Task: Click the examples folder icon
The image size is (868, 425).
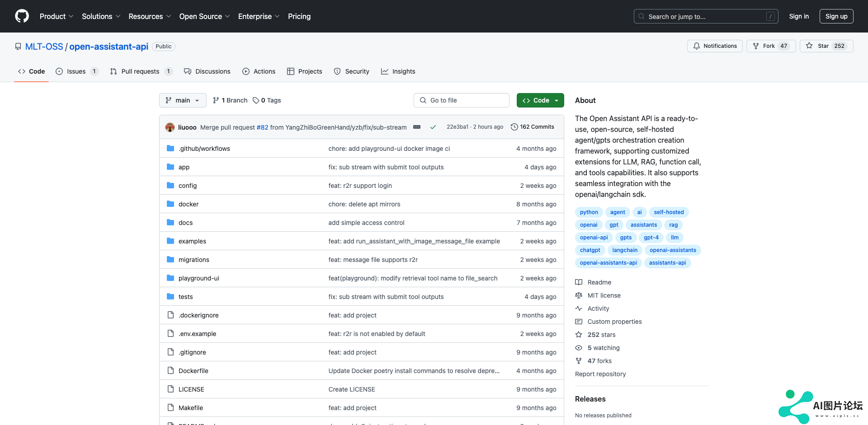Action: 170,241
